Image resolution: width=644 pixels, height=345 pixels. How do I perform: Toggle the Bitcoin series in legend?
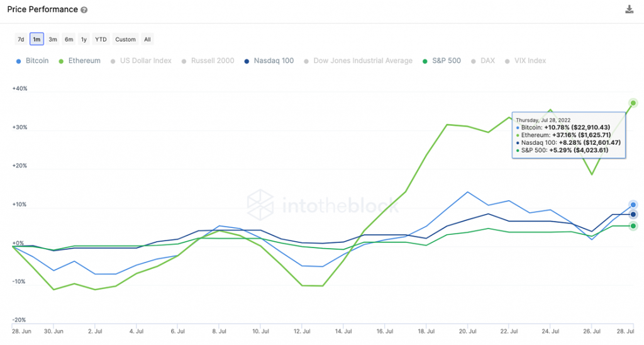(33, 61)
